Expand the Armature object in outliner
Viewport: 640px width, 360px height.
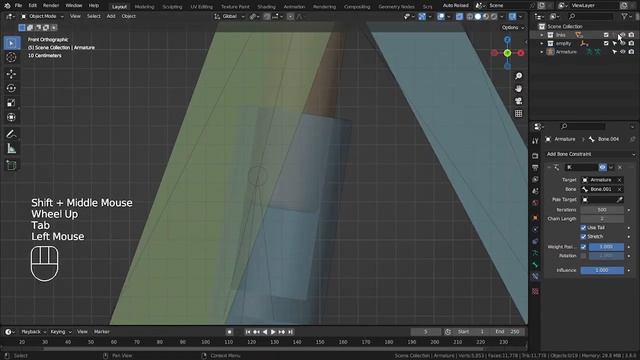pos(542,52)
